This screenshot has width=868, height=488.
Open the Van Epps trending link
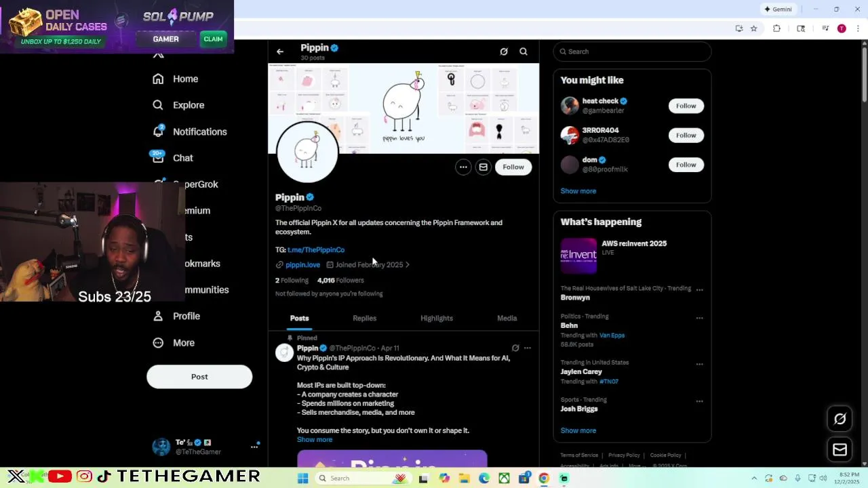[x=612, y=335]
